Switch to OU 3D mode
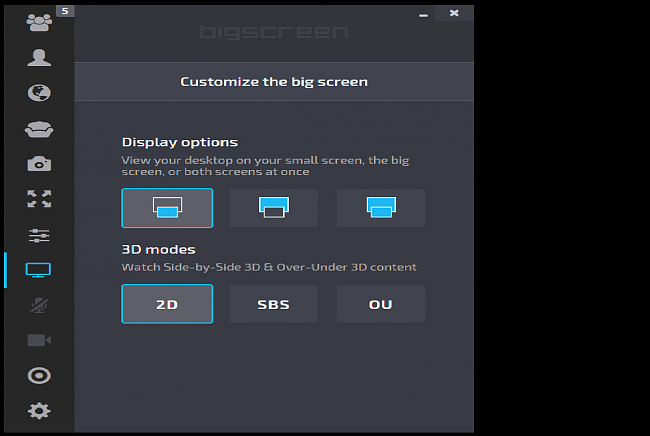The width and height of the screenshot is (650, 436). pos(380,304)
